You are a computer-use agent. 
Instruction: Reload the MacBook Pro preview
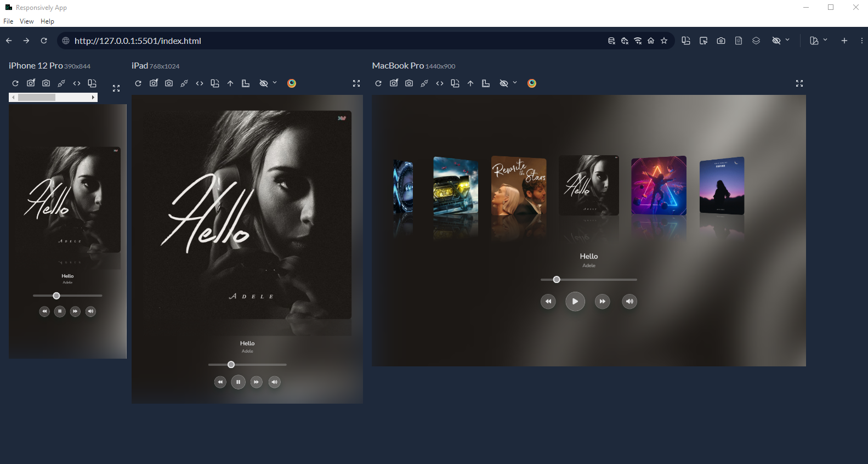(378, 83)
